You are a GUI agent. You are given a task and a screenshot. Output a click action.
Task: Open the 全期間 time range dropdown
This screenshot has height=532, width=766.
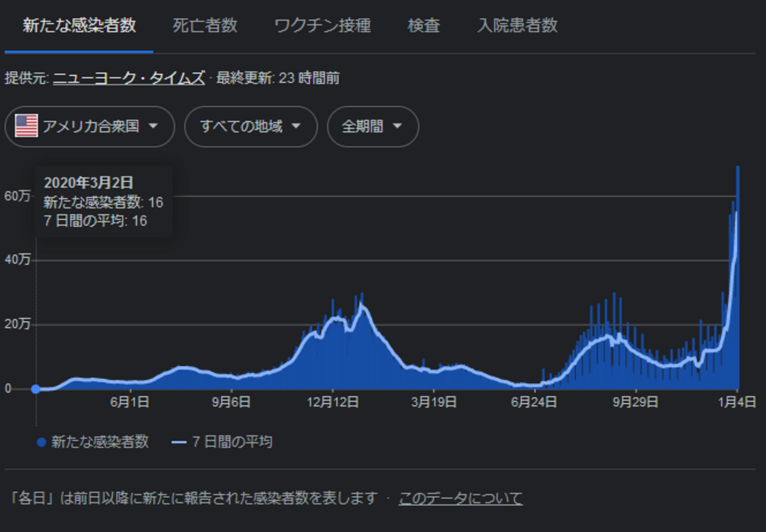point(373,126)
